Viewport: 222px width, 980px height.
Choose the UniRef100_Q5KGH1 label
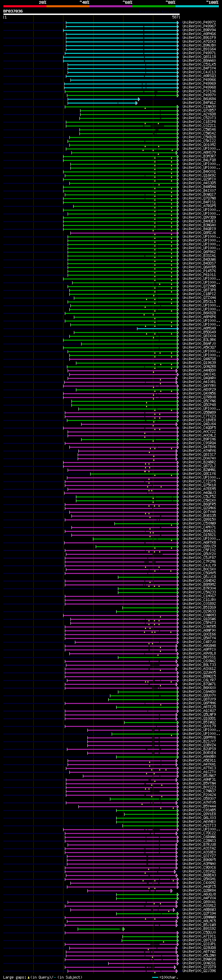[x=199, y=879]
